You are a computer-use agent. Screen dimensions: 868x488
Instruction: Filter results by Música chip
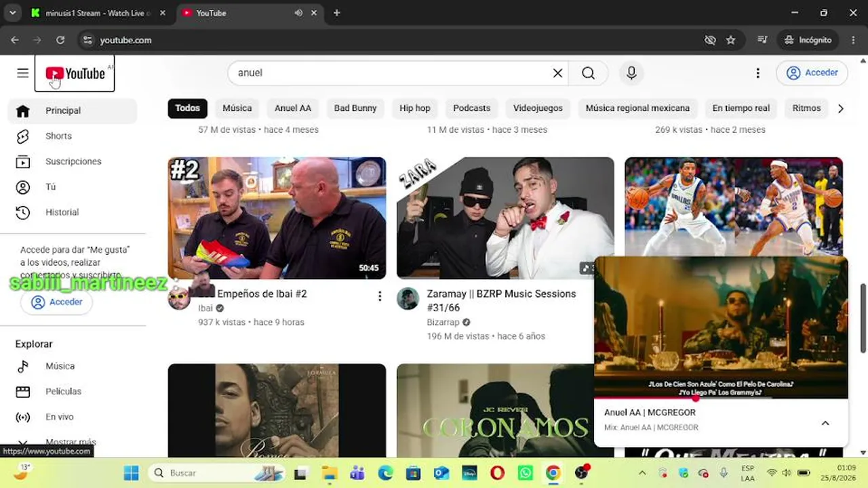tap(237, 108)
